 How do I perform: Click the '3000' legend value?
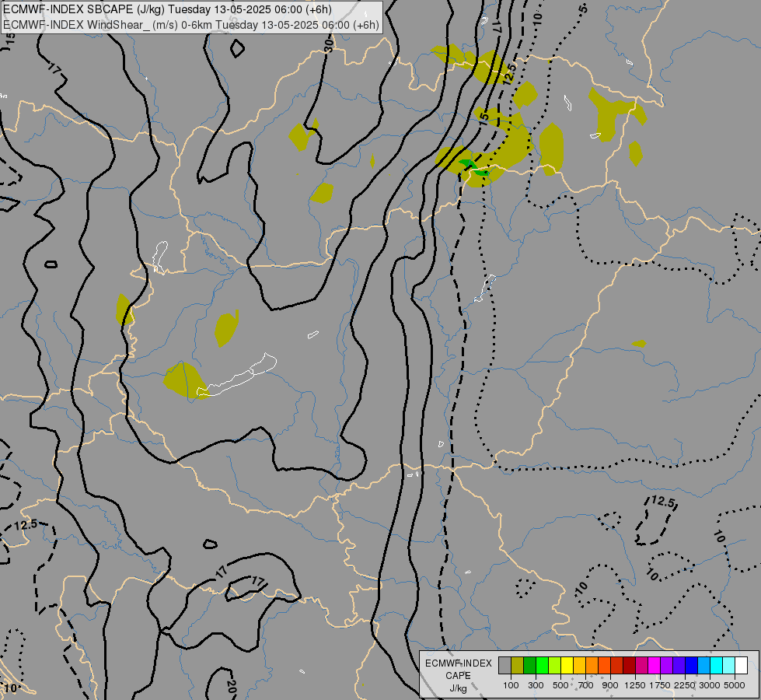710,685
